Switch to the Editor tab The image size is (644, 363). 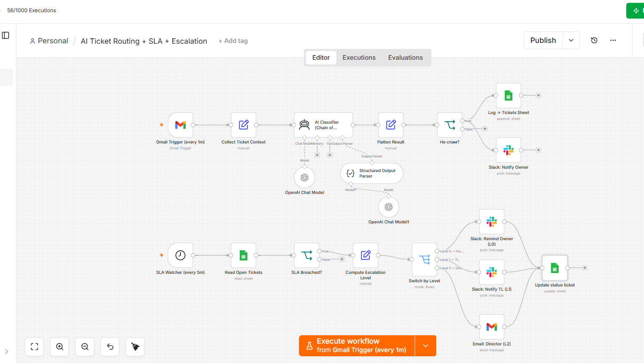321,58
